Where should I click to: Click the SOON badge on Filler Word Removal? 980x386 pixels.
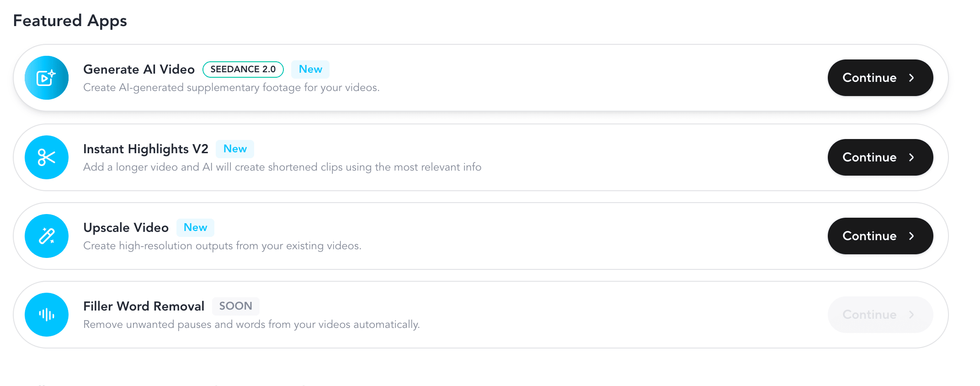[x=235, y=306]
